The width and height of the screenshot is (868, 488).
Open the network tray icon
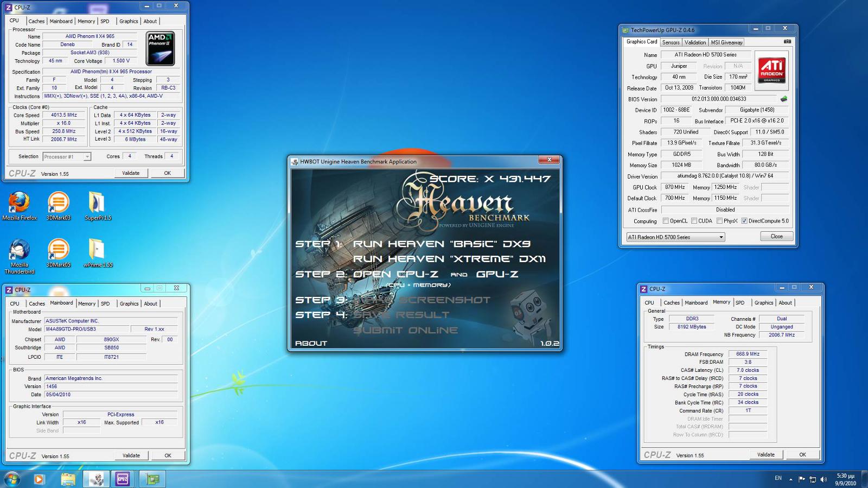813,479
